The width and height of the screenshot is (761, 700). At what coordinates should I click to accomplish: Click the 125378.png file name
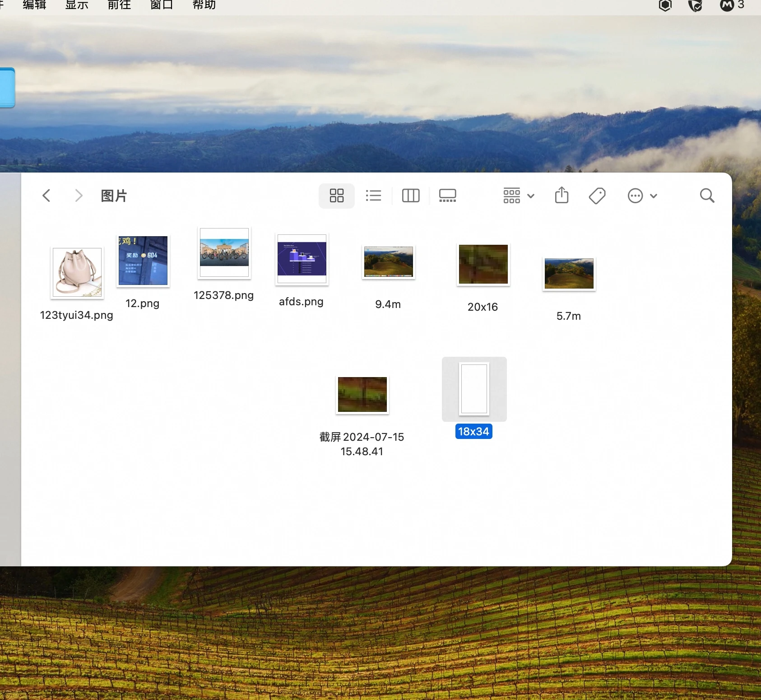click(x=224, y=295)
